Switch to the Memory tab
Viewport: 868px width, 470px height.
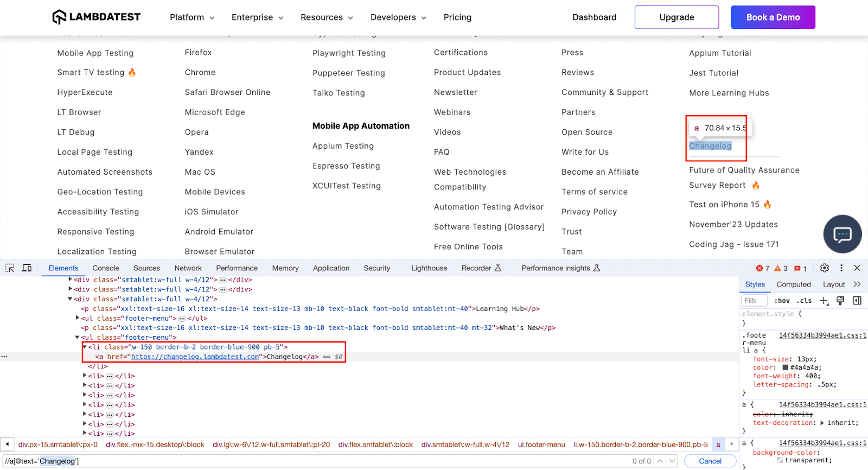pyautogui.click(x=285, y=268)
